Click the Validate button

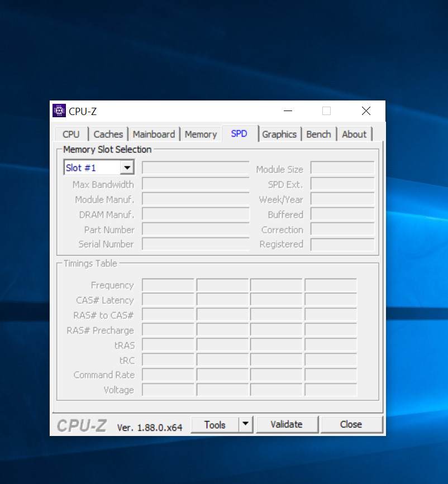(x=287, y=424)
